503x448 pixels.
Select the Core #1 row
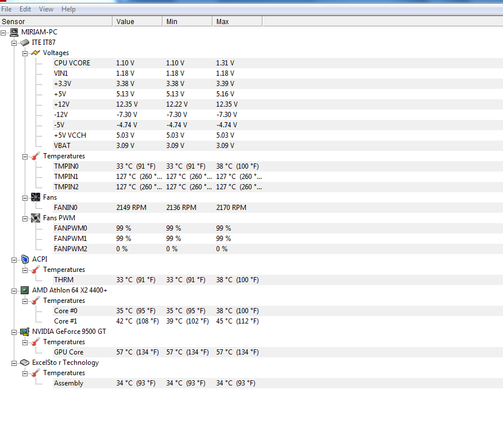[x=278, y=321]
